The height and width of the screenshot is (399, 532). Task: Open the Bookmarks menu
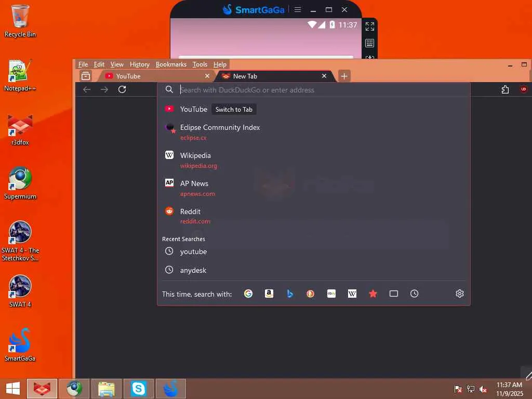click(x=171, y=64)
